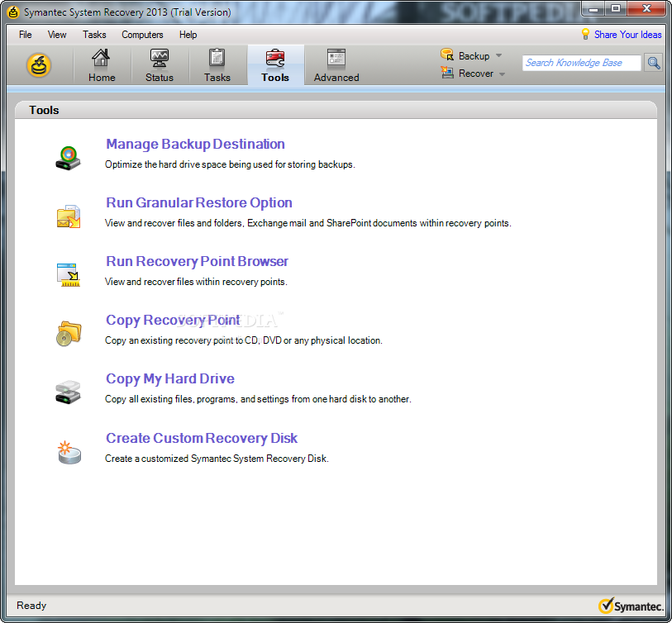Click the Tools panel heading
The height and width of the screenshot is (623, 672).
pos(44,110)
